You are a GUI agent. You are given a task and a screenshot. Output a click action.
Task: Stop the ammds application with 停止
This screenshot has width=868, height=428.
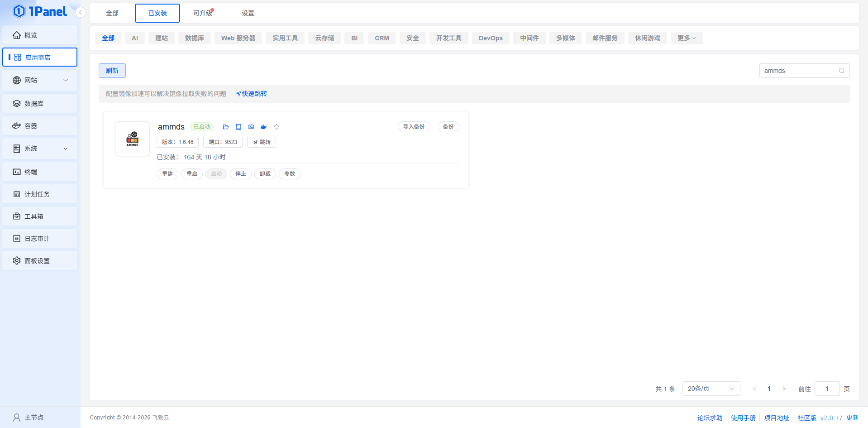coord(241,173)
